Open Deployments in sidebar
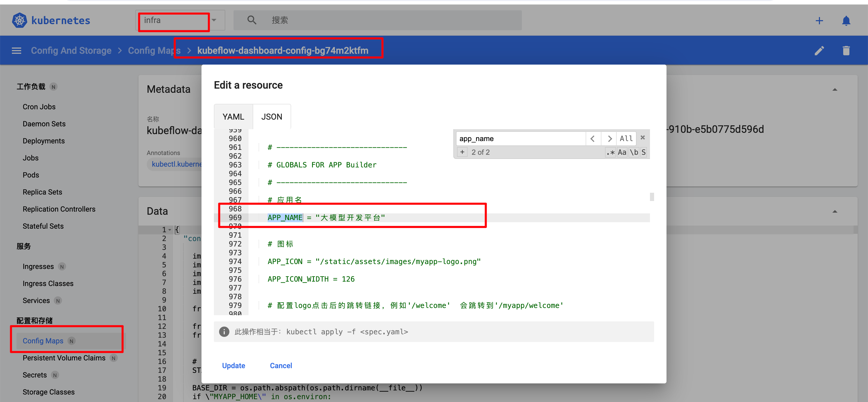868x402 pixels. (x=44, y=141)
